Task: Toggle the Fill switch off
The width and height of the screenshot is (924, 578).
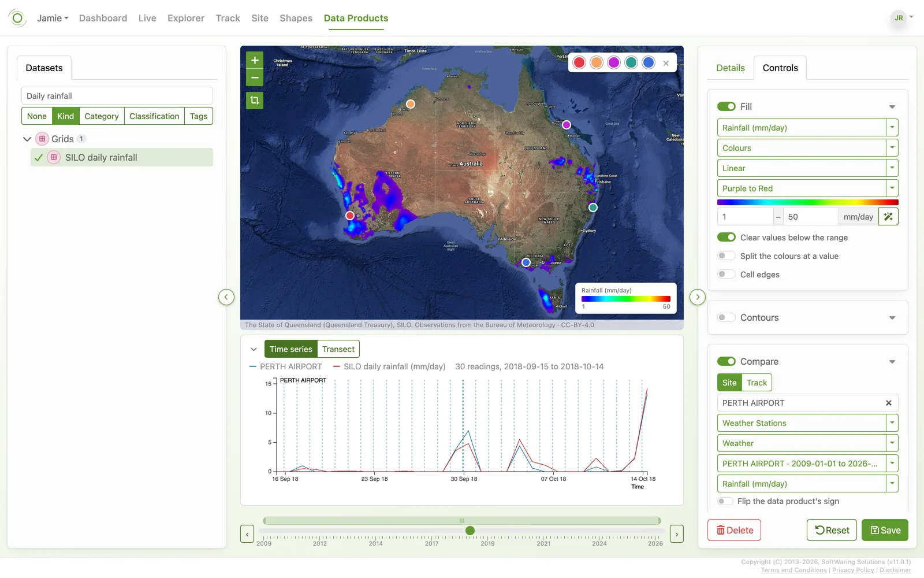Action: click(726, 106)
